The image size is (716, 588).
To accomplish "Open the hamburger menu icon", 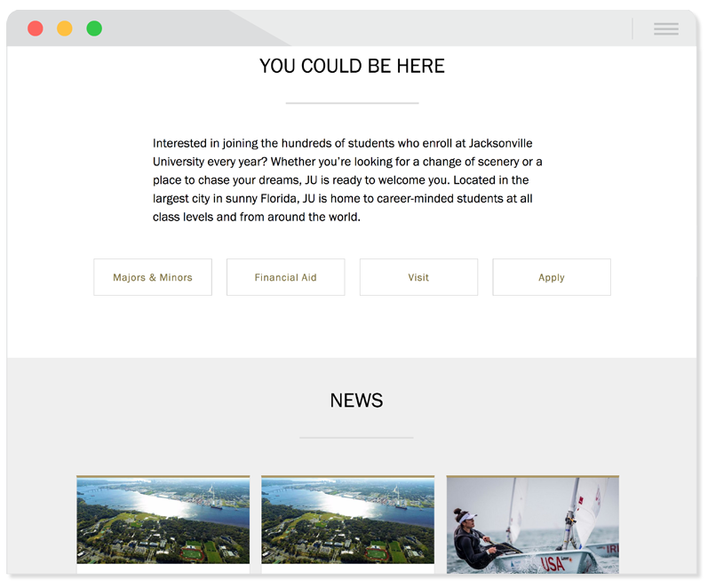I will tap(665, 28).
